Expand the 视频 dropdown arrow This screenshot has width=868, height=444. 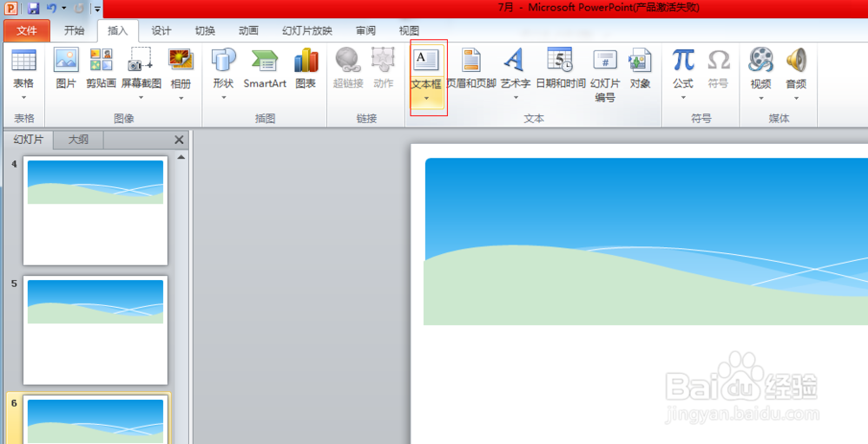[760, 98]
